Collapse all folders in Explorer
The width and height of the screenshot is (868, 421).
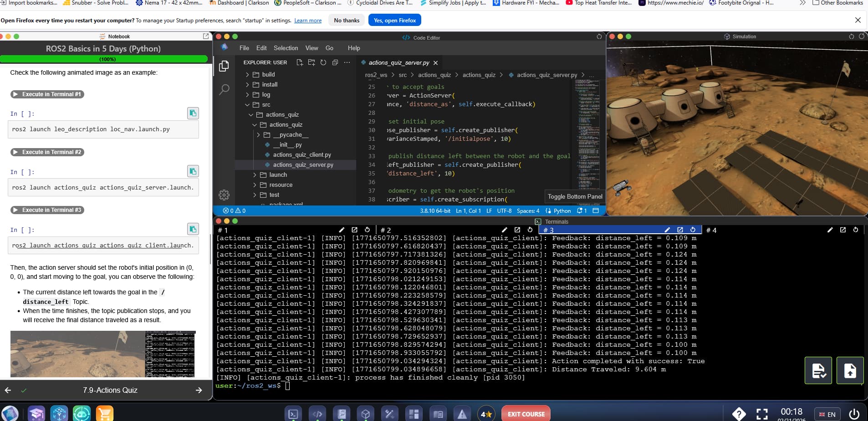(335, 62)
